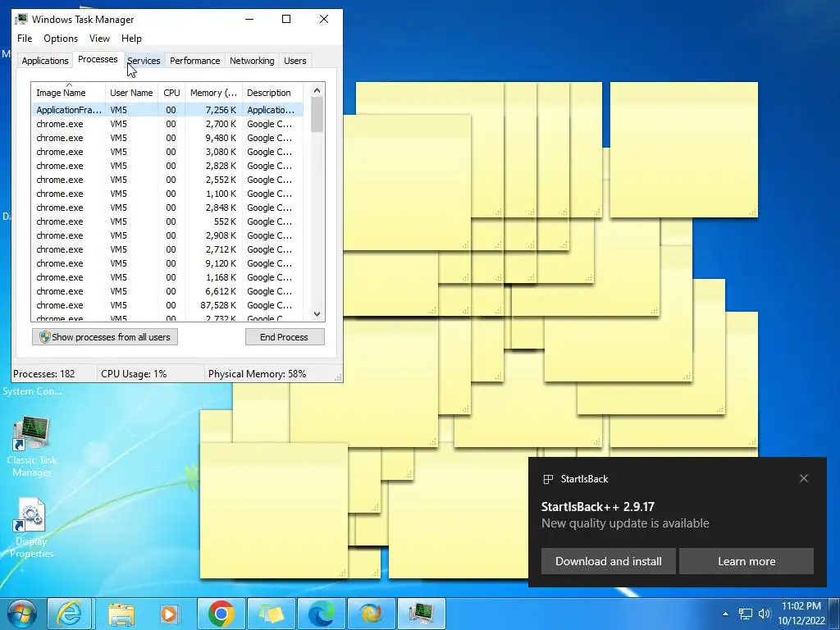Sort by User Name column
Image resolution: width=840 pixels, height=630 pixels.
(x=131, y=92)
